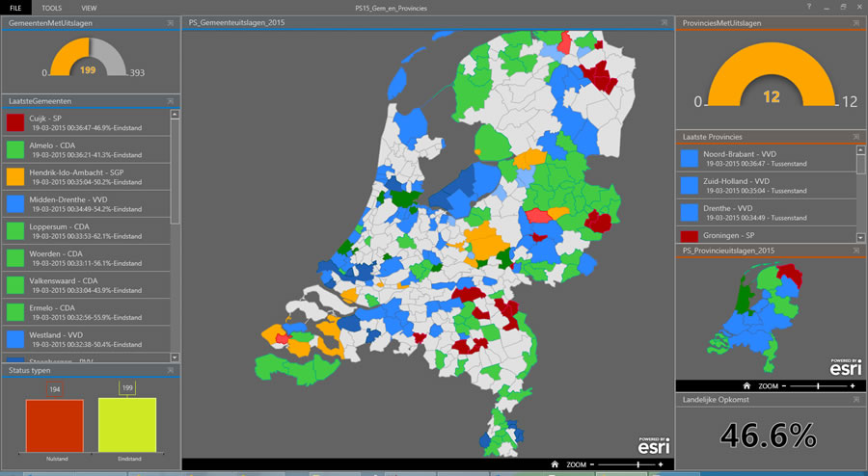Screen dimensions: 868x476
Task: Select the Almelo - CDA list row
Action: pyautogui.click(x=87, y=149)
